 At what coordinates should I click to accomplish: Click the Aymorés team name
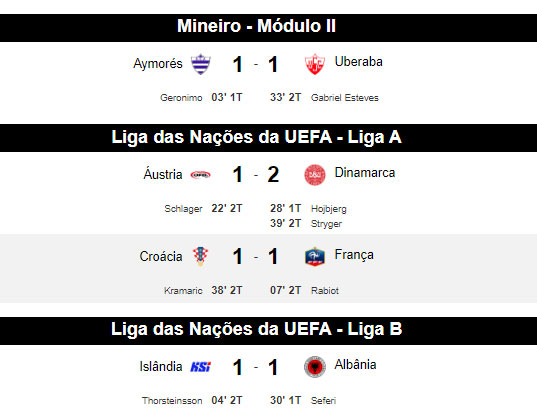click(x=158, y=64)
